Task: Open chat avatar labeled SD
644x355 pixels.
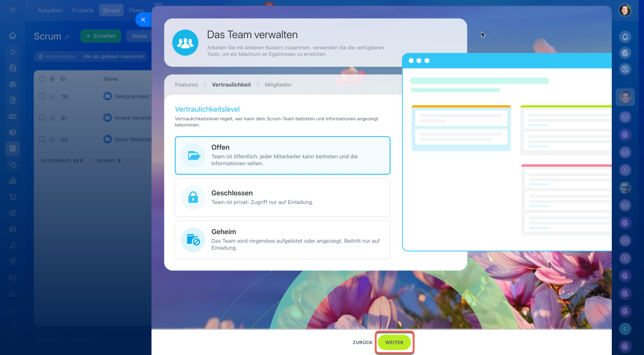Action: [625, 152]
